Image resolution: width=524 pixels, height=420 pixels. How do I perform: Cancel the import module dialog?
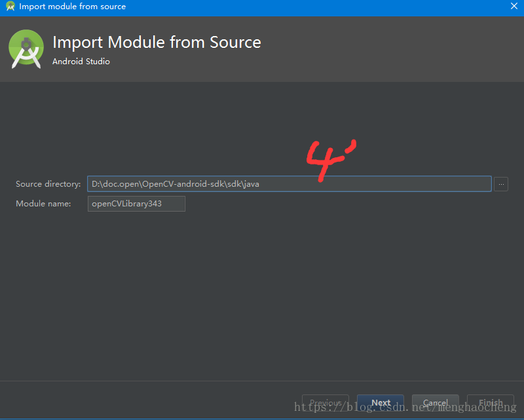point(435,402)
